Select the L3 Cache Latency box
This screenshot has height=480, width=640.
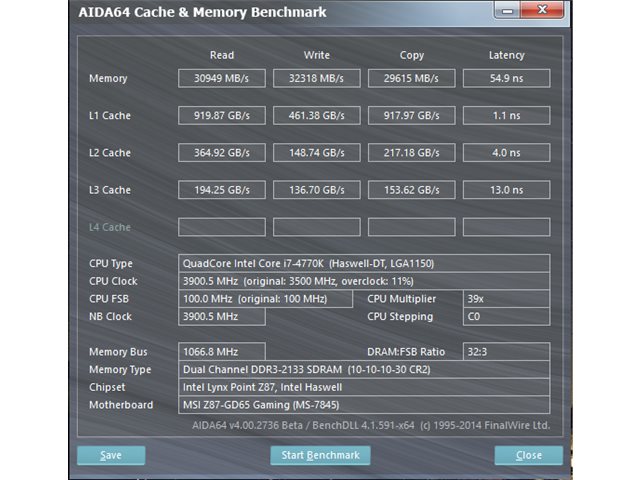pyautogui.click(x=507, y=190)
